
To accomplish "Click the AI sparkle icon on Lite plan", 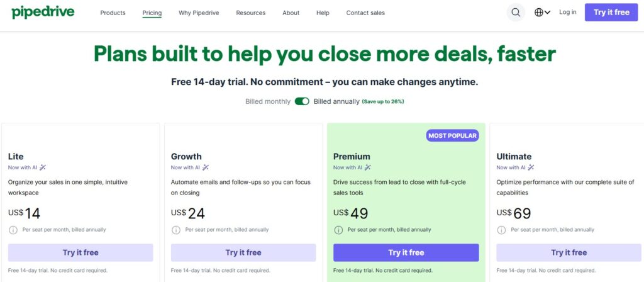I will click(43, 167).
